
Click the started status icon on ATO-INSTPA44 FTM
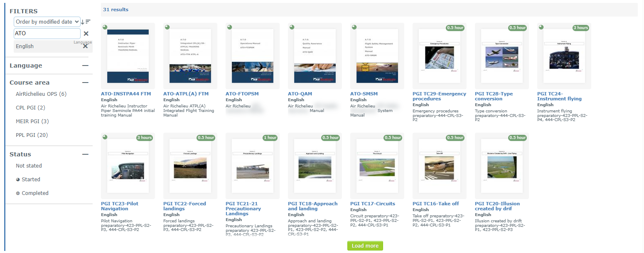pos(105,27)
